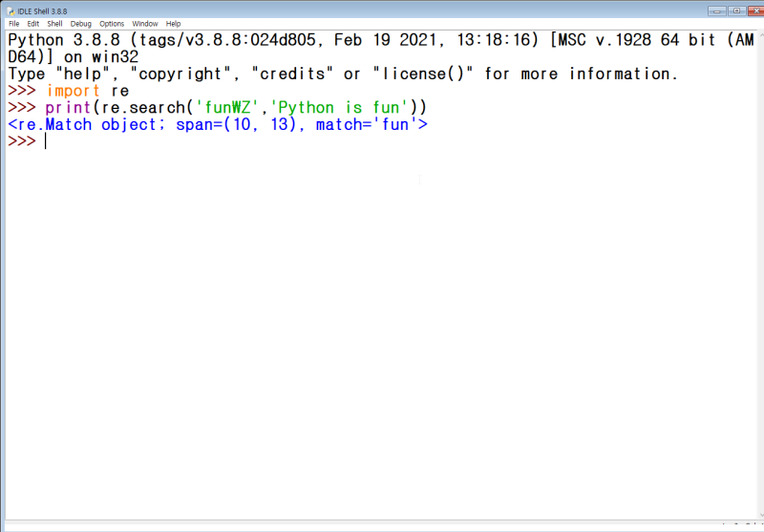Image resolution: width=764 pixels, height=532 pixels.
Task: Click the 'license()' text in the banner
Action: pyautogui.click(x=422, y=74)
